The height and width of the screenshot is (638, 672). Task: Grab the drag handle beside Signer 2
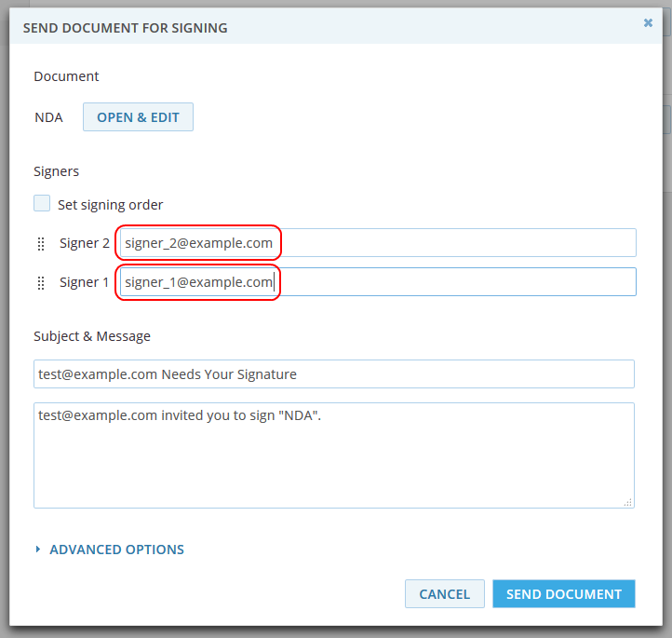point(41,243)
